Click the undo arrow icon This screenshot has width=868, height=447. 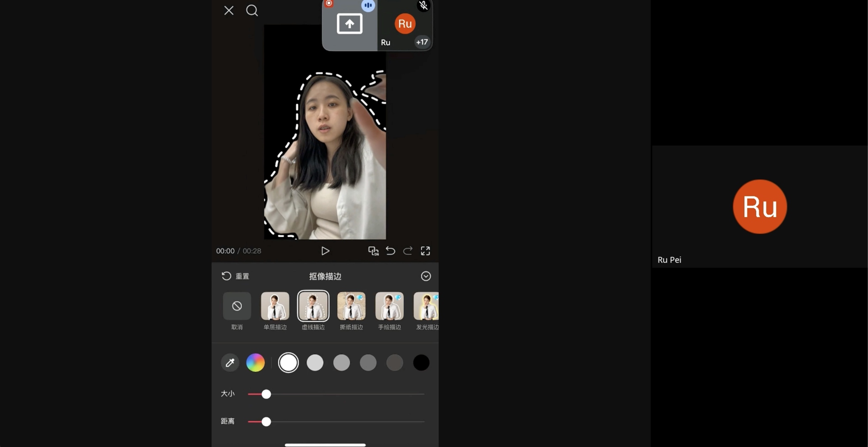coord(391,251)
